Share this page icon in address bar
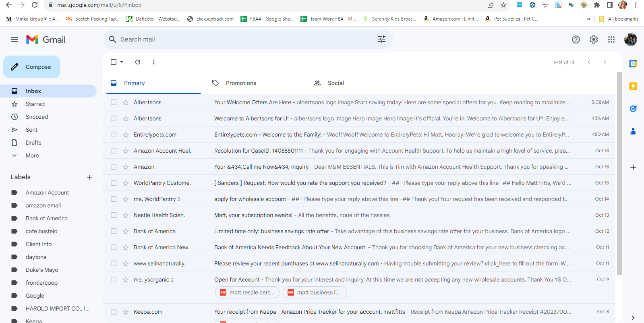Viewport: 644px width, 323px height. (491, 5)
